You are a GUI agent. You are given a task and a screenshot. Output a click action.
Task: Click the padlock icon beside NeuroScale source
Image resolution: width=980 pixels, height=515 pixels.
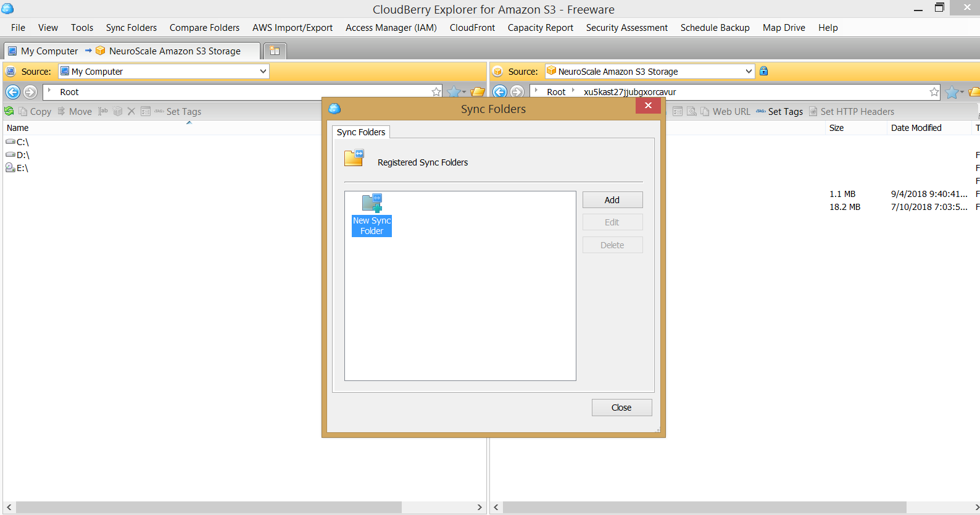(x=764, y=71)
